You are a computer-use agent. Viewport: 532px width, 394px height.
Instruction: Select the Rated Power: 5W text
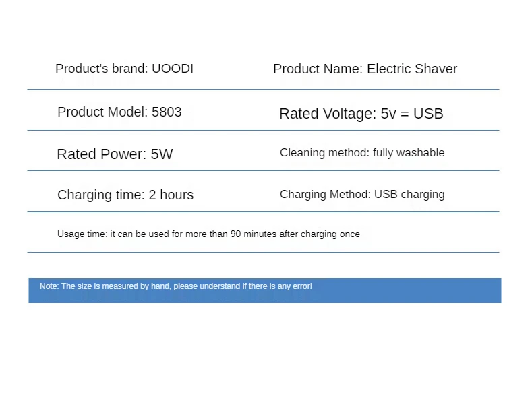pos(115,154)
